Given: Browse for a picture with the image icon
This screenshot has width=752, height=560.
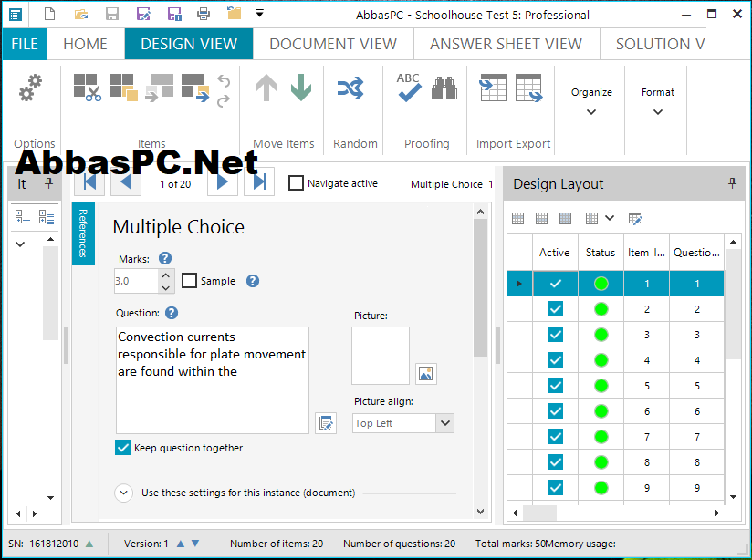Looking at the screenshot, I should coord(426,374).
